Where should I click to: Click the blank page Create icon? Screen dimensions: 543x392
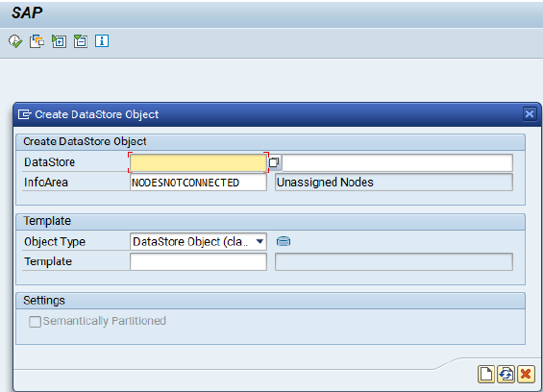tap(486, 375)
